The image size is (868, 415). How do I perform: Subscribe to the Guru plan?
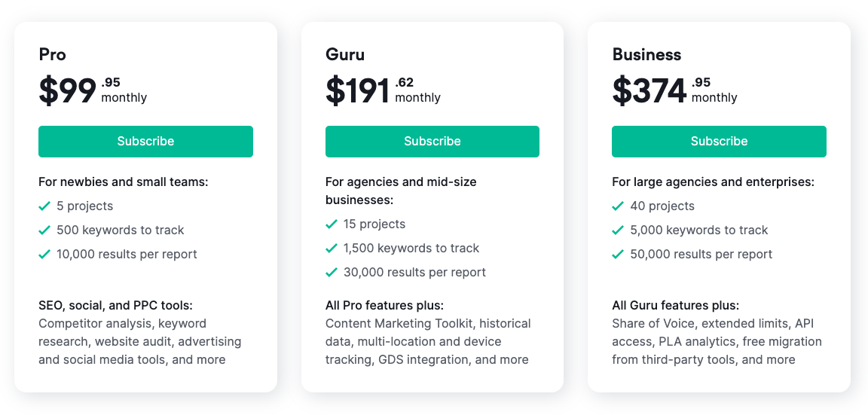click(432, 142)
